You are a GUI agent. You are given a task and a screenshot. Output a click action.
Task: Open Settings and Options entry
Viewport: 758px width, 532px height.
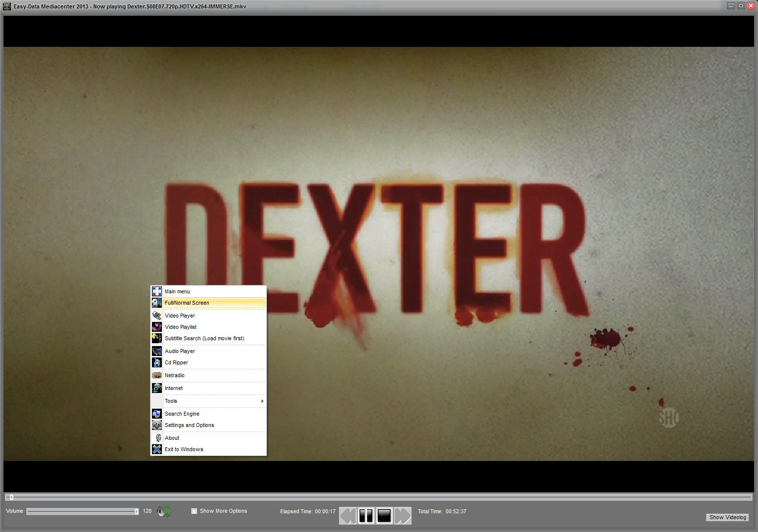209,425
